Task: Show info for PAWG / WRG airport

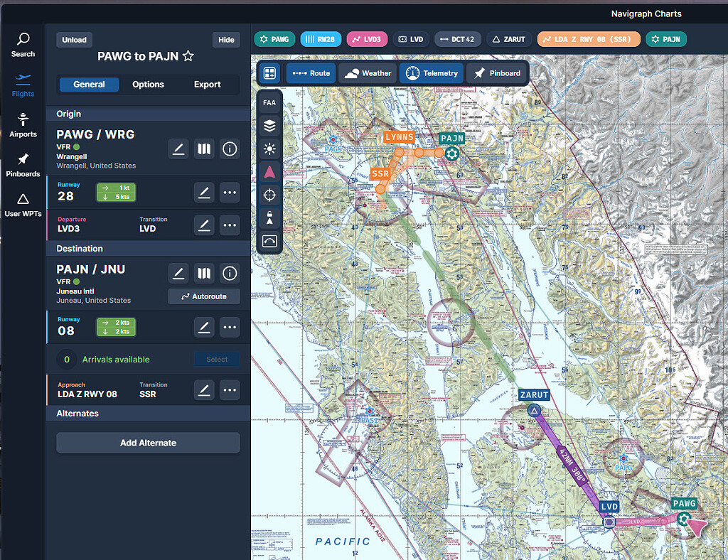Action: click(x=230, y=149)
